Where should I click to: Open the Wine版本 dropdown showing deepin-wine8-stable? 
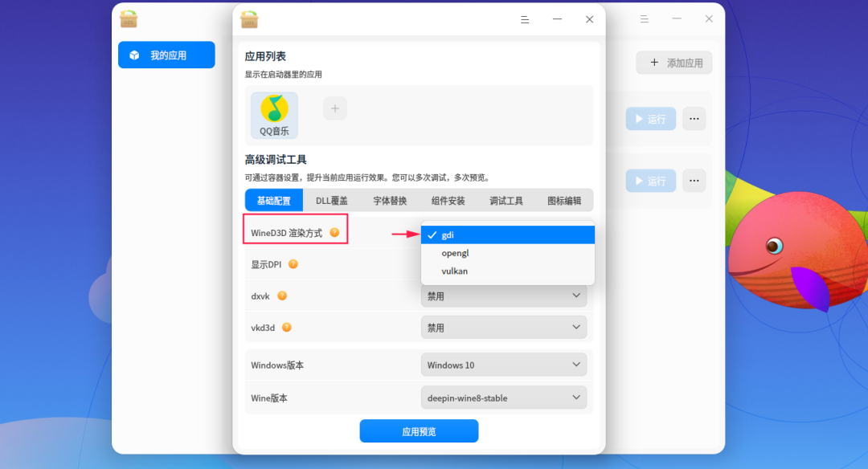[x=504, y=398]
